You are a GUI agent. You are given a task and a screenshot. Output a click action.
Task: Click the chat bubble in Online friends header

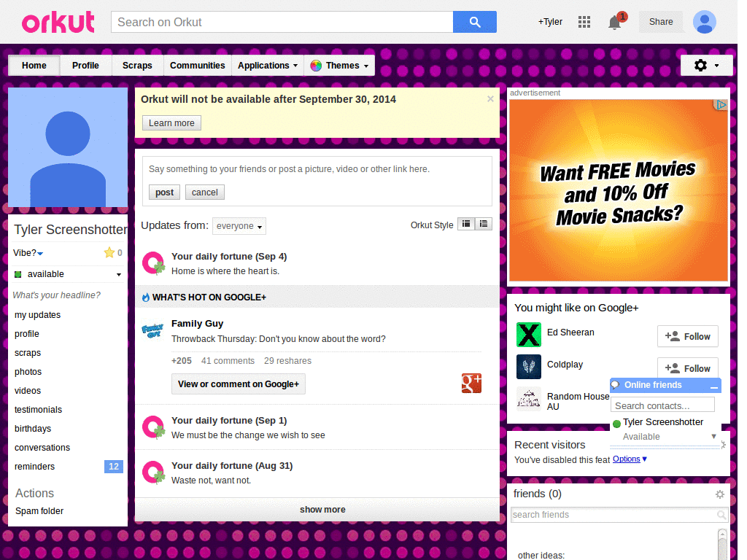pyautogui.click(x=615, y=384)
